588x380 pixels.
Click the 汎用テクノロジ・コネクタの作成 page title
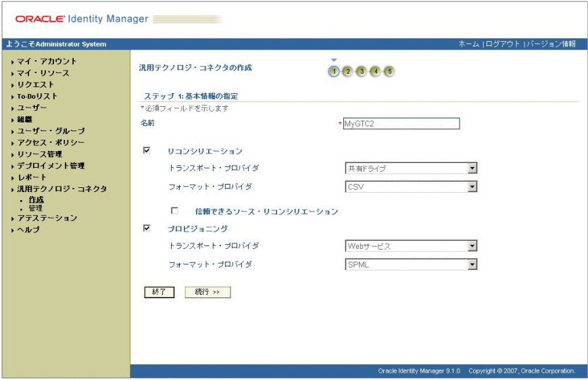pos(195,68)
